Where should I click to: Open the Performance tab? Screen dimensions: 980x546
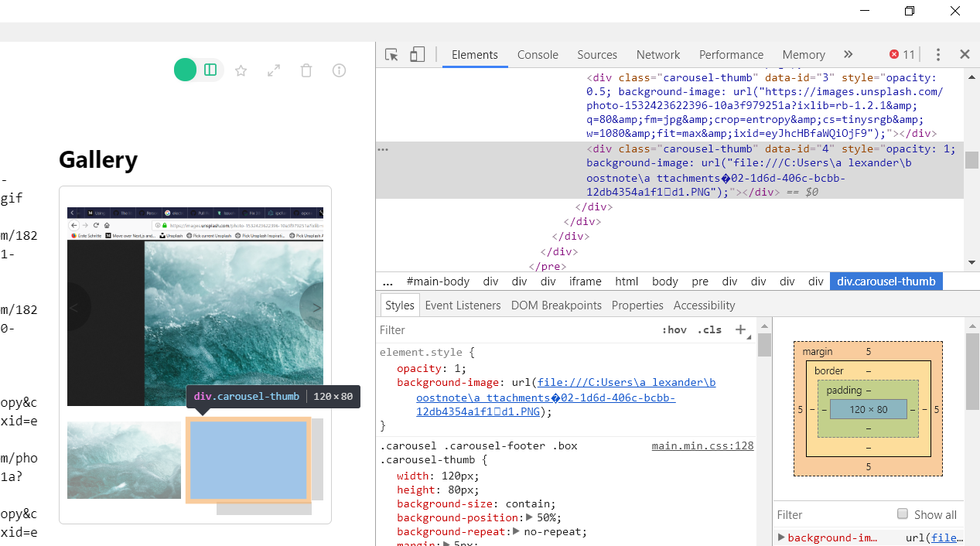pyautogui.click(x=731, y=54)
